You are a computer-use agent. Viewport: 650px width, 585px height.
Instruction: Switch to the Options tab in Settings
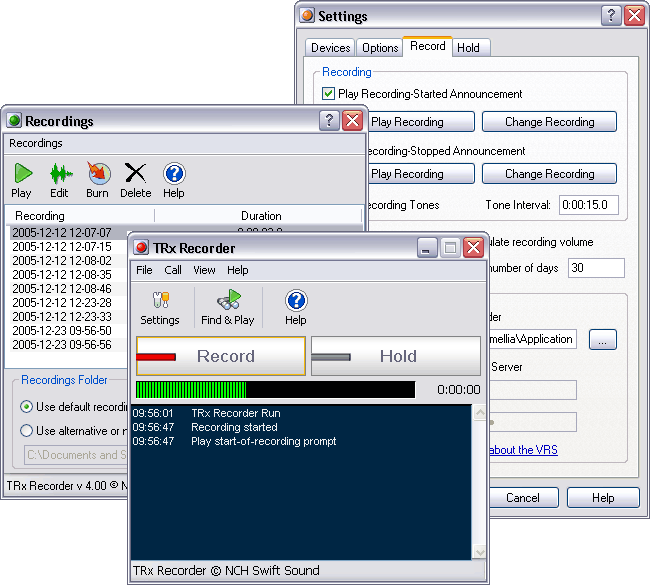(380, 48)
